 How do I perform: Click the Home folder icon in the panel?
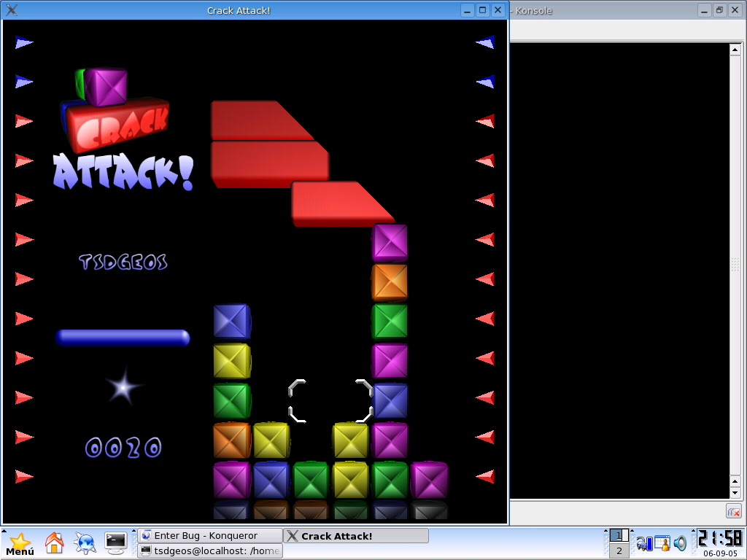(x=55, y=542)
